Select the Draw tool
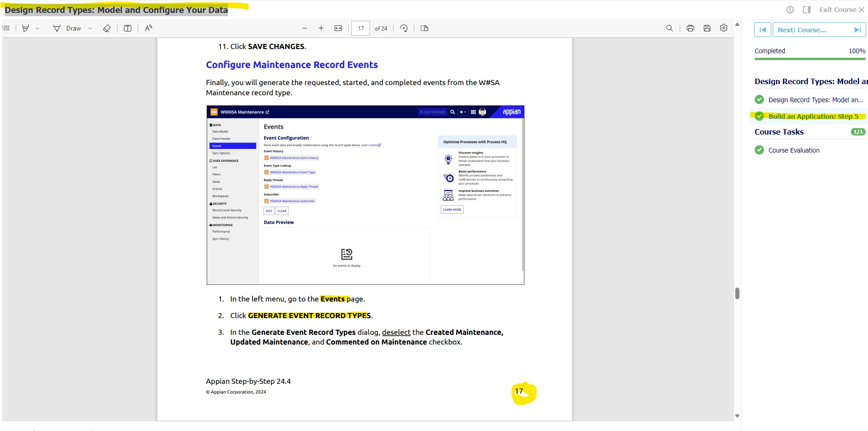The height and width of the screenshot is (431, 868). (x=67, y=28)
